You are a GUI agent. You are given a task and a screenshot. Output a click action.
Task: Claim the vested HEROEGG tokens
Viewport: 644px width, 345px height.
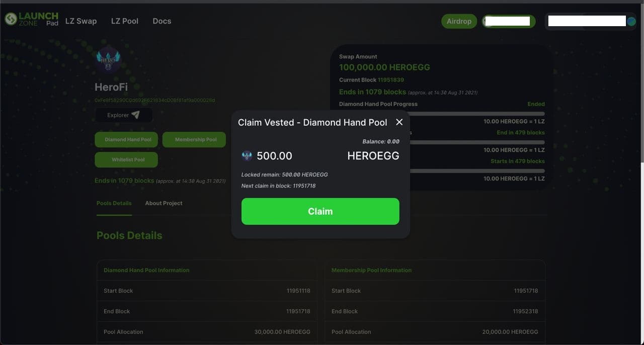point(320,211)
